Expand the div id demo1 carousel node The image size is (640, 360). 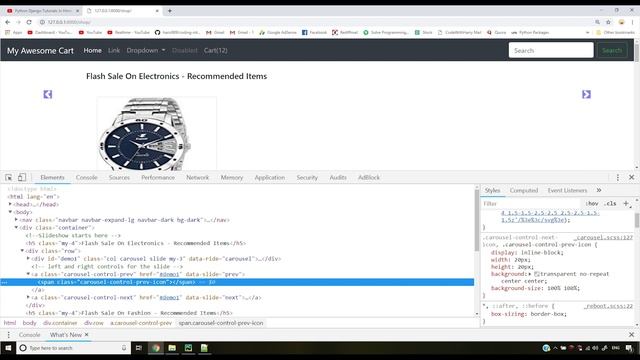click(x=28, y=258)
